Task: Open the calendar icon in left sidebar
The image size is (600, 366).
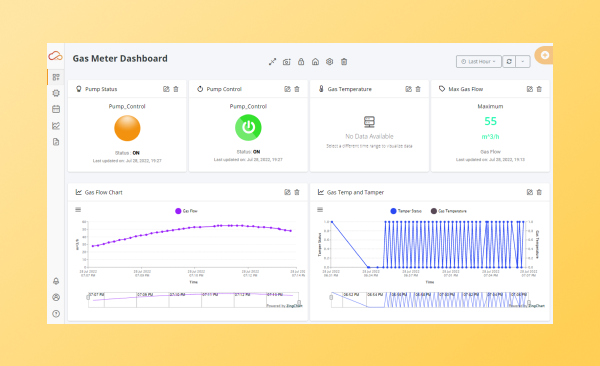Action: (x=56, y=109)
